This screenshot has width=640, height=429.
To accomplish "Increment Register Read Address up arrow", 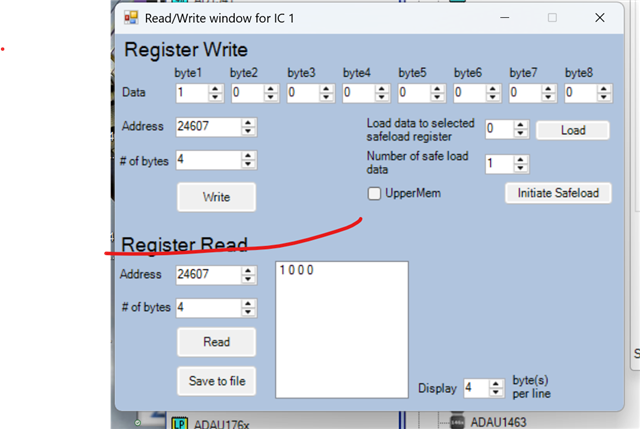I will pos(248,270).
